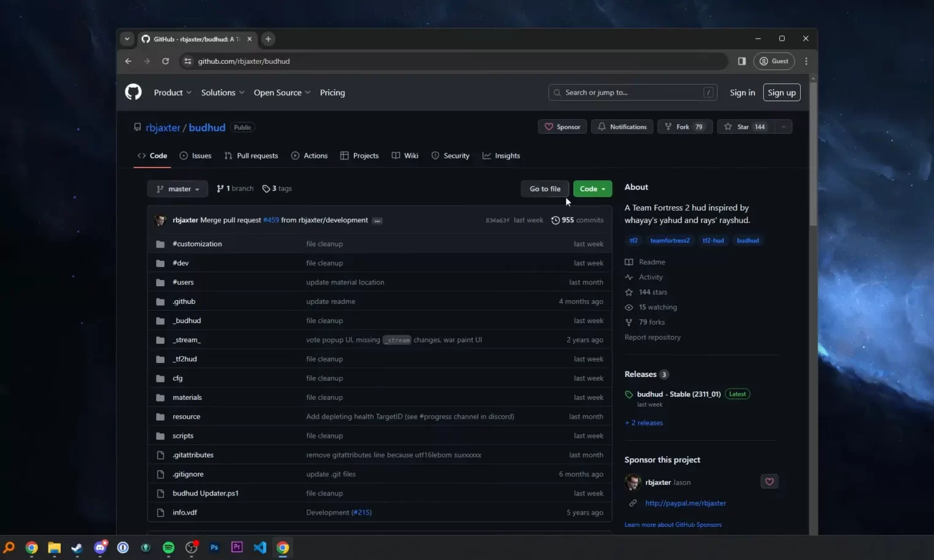Image resolution: width=934 pixels, height=560 pixels.
Task: Click the heart sponsor button beside rbjaxter Jason
Action: (x=769, y=482)
